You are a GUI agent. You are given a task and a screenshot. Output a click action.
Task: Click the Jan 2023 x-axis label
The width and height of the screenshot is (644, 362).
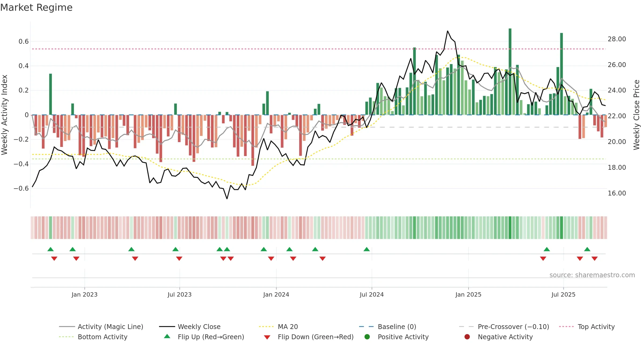85,294
